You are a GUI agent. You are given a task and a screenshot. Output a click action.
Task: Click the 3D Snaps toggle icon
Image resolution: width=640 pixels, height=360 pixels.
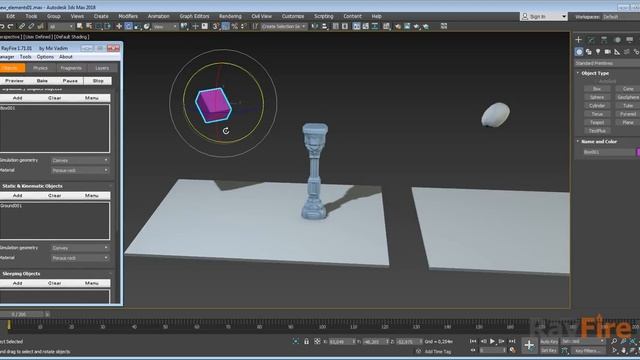point(216,26)
